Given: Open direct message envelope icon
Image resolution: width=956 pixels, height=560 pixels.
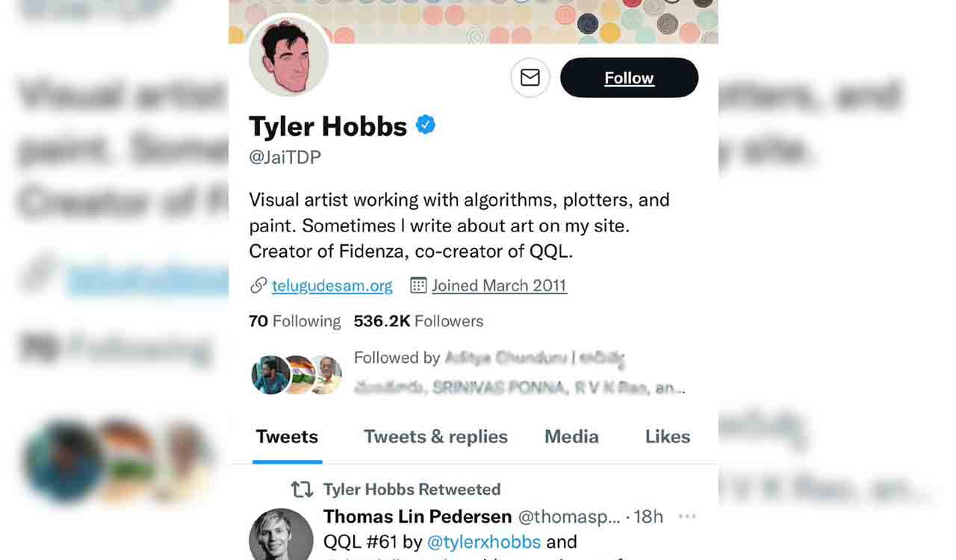Looking at the screenshot, I should tap(530, 77).
